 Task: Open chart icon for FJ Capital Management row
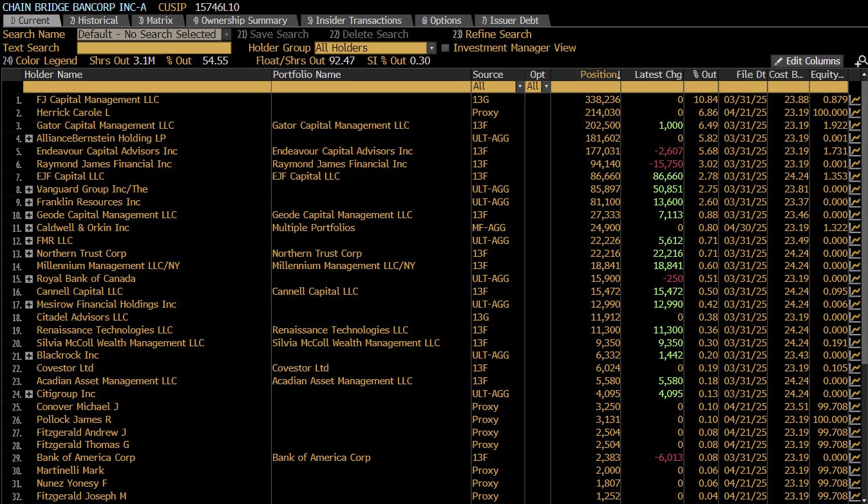[855, 100]
